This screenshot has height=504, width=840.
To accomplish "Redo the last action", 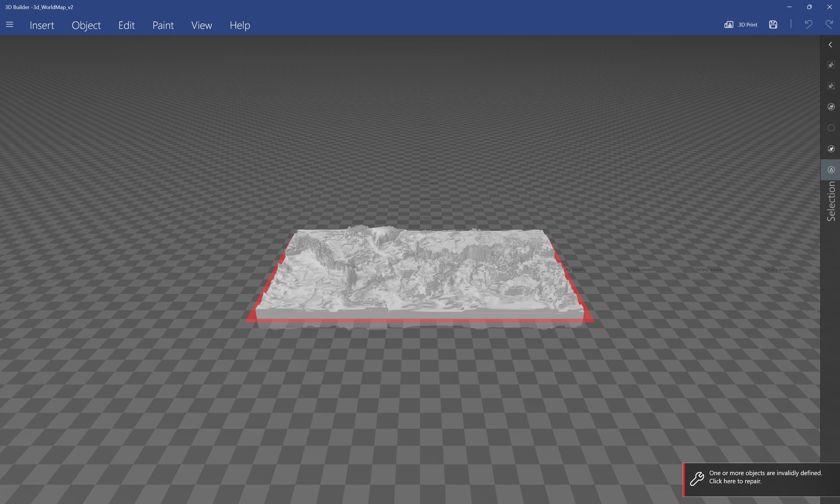I will tap(829, 24).
